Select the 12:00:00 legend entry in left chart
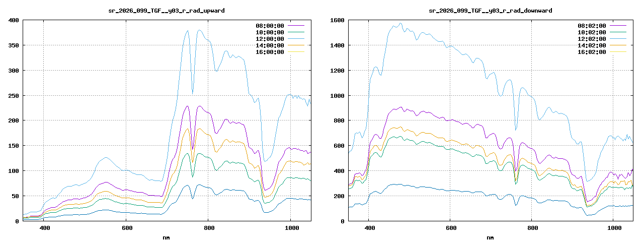This screenshot has height=242, width=644. point(270,39)
